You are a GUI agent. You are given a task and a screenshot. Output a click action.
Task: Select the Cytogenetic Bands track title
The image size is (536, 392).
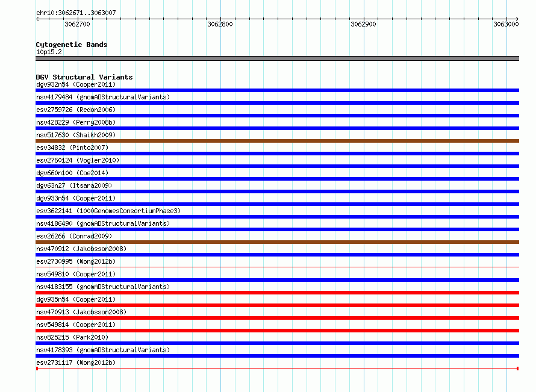72,45
